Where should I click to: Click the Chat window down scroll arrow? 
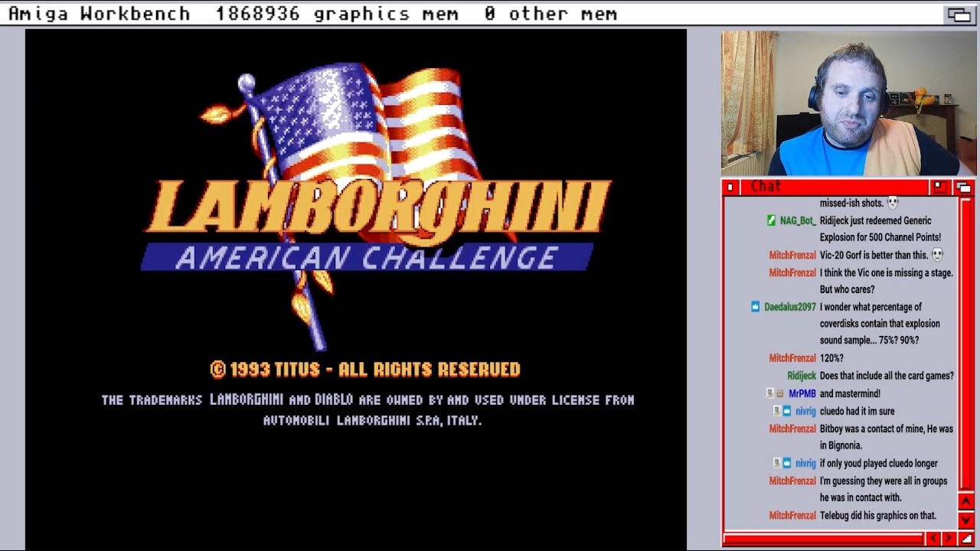click(965, 519)
